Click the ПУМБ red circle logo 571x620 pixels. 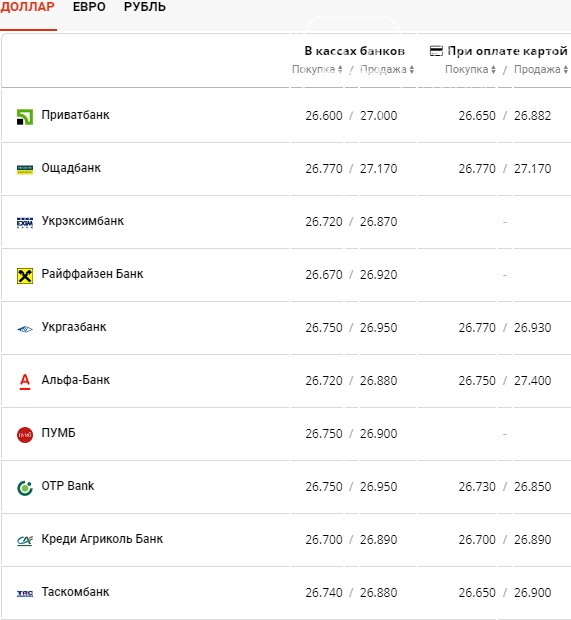tap(25, 435)
